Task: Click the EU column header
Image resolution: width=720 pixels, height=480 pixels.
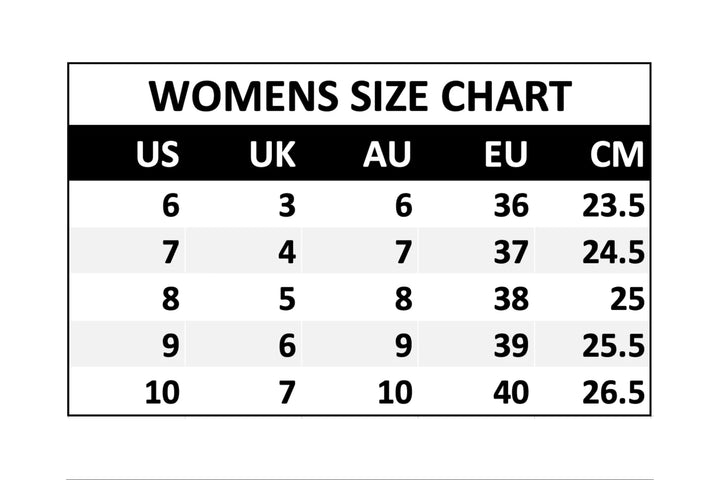Action: [x=506, y=155]
